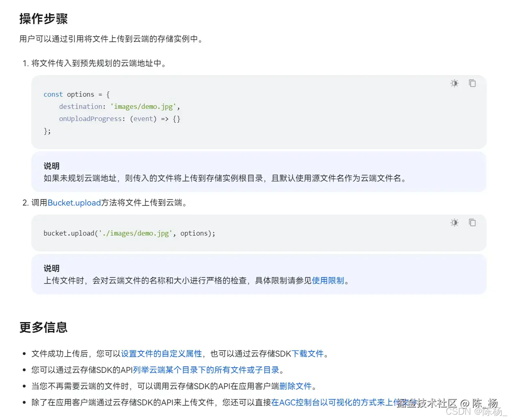Open the 使用限制 link

coord(328,281)
